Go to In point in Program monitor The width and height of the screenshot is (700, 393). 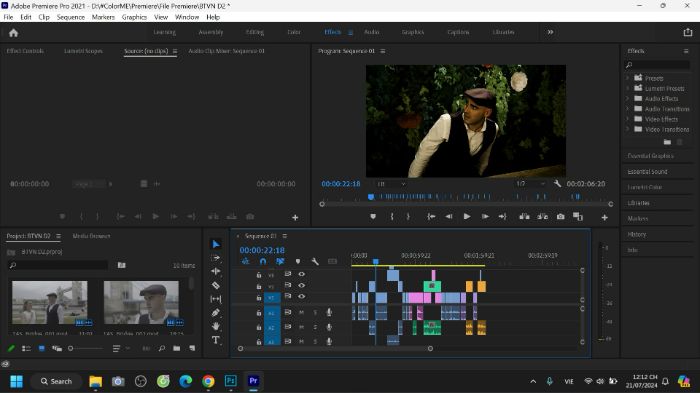tap(431, 217)
